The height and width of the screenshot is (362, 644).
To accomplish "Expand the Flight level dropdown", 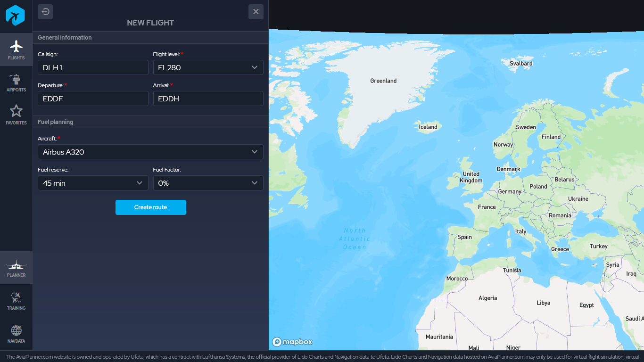I will pos(208,67).
